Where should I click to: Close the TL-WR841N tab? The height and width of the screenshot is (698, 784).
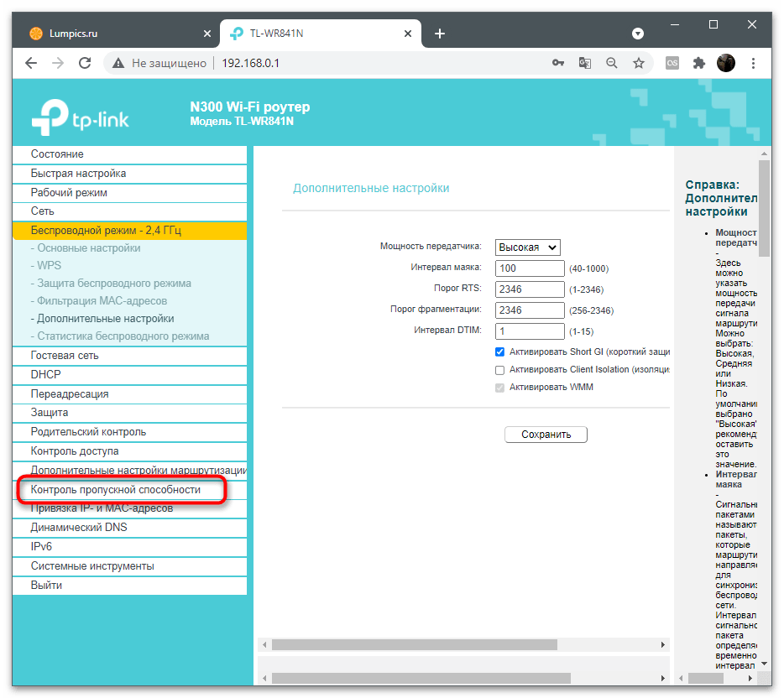[x=408, y=34]
